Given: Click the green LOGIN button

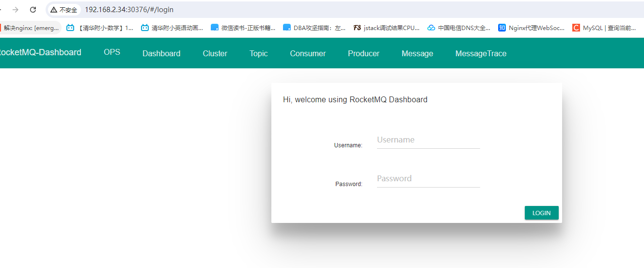Looking at the screenshot, I should tap(542, 213).
